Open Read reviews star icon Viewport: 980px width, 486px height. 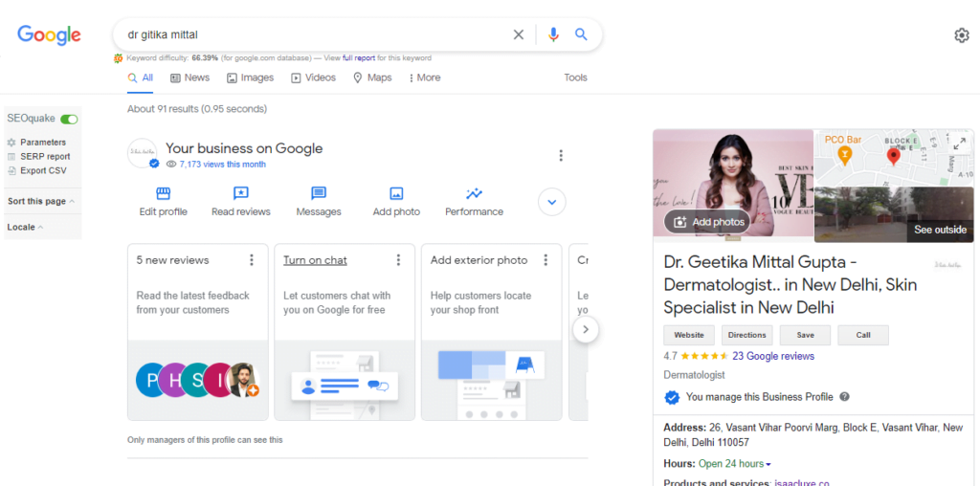[240, 193]
